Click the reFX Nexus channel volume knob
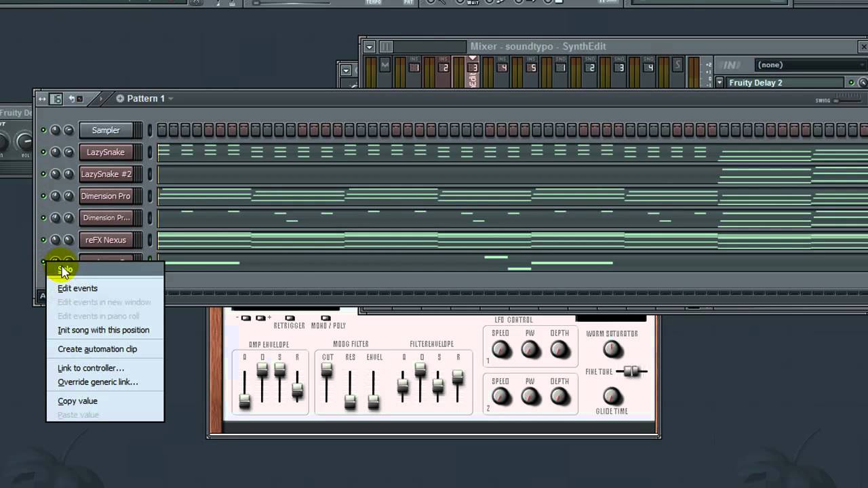The height and width of the screenshot is (488, 868). click(x=68, y=240)
